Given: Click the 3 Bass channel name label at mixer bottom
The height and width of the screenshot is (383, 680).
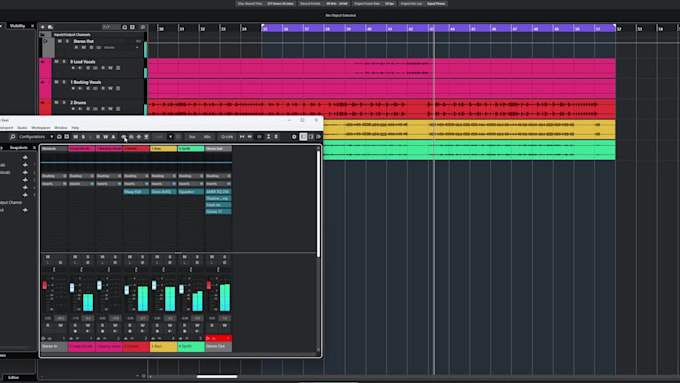Looking at the screenshot, I should [x=163, y=346].
